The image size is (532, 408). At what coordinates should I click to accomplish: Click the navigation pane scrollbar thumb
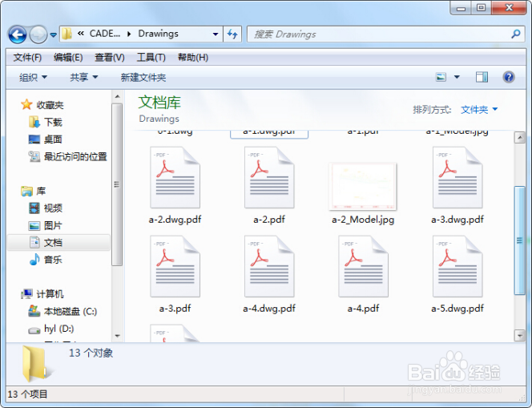coord(118,184)
